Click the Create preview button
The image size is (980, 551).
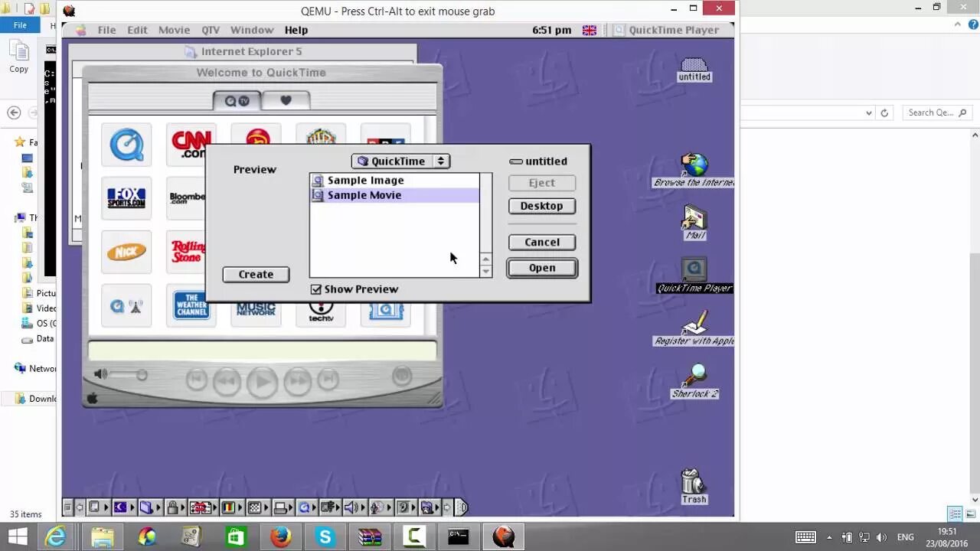(x=256, y=274)
